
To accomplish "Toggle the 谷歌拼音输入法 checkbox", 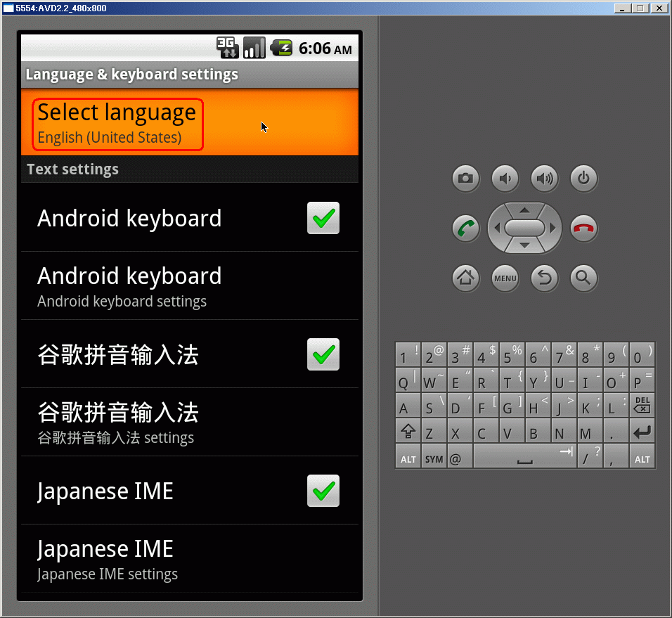I will tap(323, 354).
